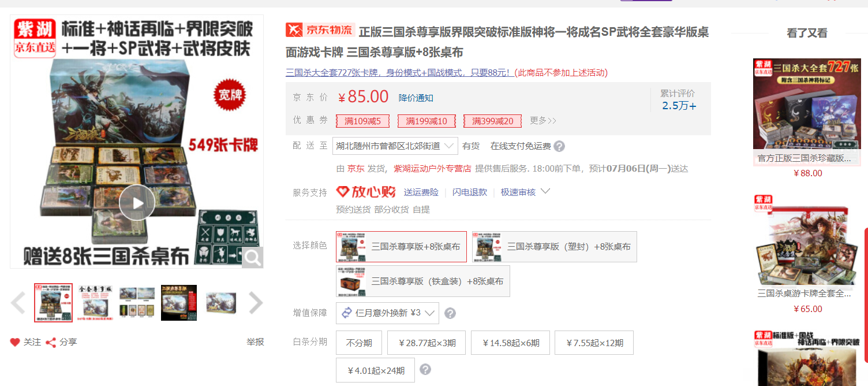Select the fifth product thumbnail
The height and width of the screenshot is (386, 868).
220,303
